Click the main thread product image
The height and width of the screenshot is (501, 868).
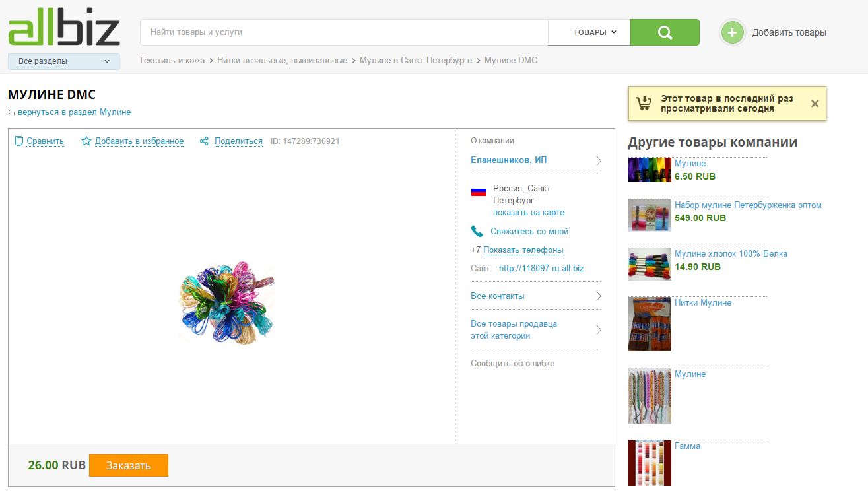[226, 303]
